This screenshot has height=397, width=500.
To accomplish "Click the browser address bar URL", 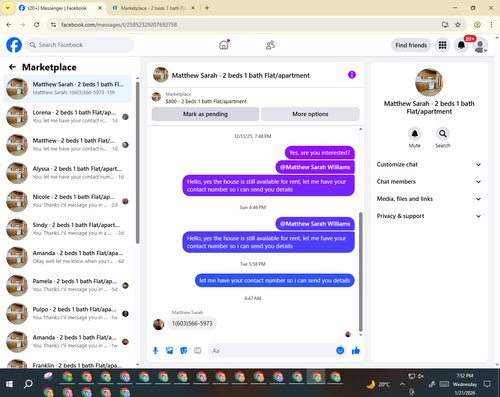I will (119, 25).
